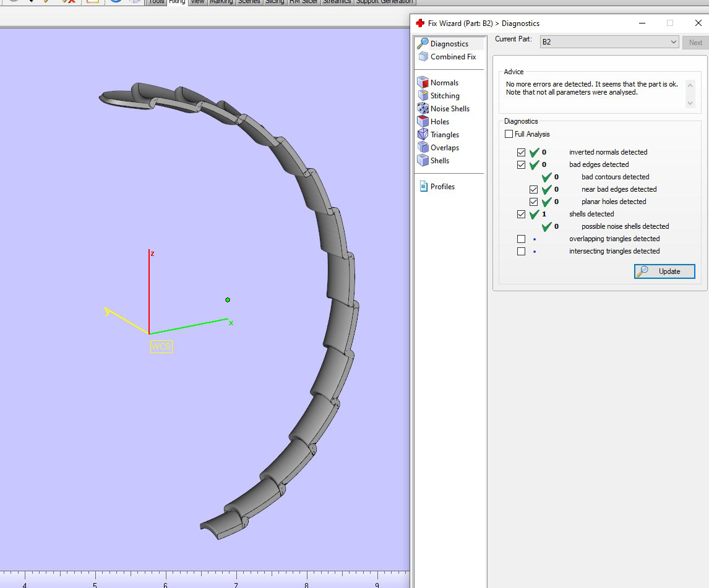Image resolution: width=709 pixels, height=588 pixels.
Task: Select the Combined Fix icon
Action: click(x=423, y=57)
